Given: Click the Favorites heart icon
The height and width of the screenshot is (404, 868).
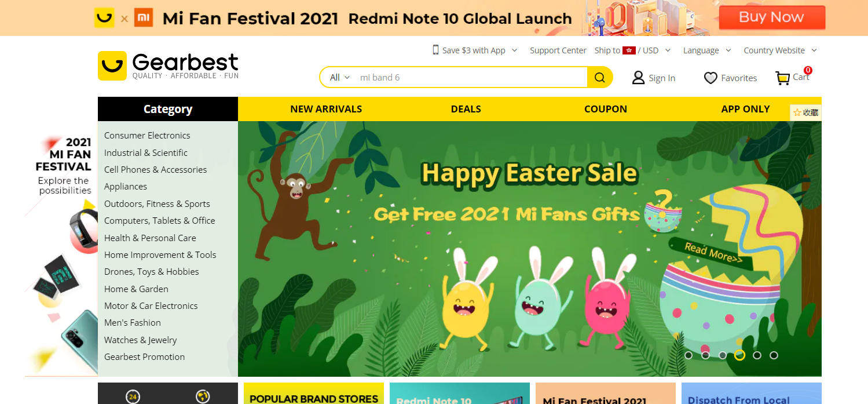Looking at the screenshot, I should point(710,78).
